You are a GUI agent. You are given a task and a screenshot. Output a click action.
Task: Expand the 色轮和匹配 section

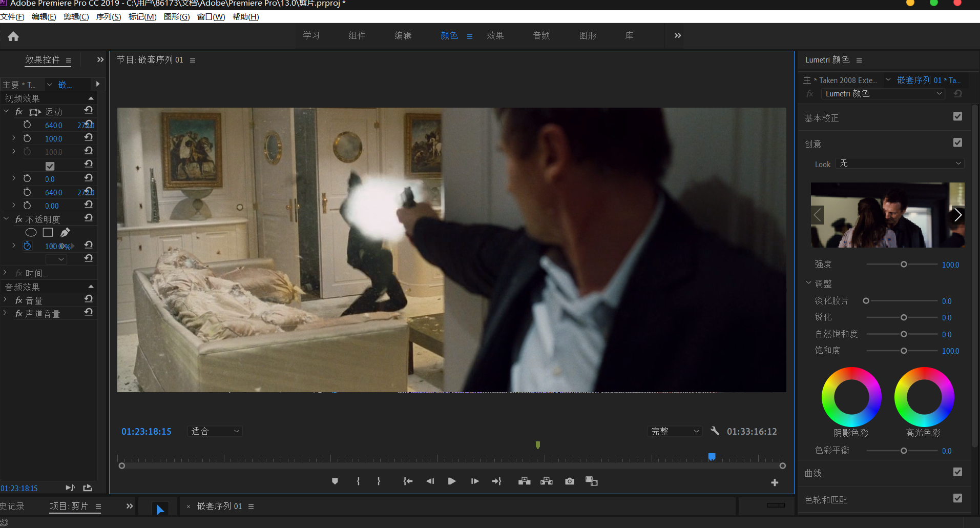[826, 499]
